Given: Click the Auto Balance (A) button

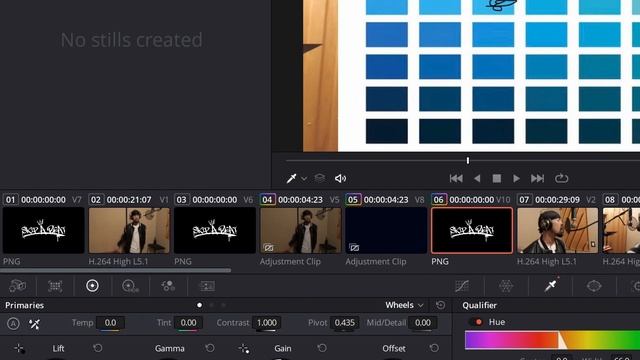Looking at the screenshot, I should (13, 324).
